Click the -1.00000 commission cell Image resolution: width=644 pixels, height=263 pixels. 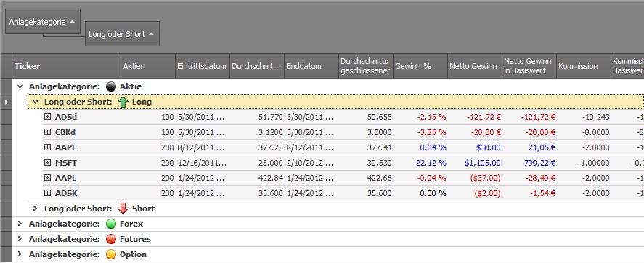coord(584,163)
